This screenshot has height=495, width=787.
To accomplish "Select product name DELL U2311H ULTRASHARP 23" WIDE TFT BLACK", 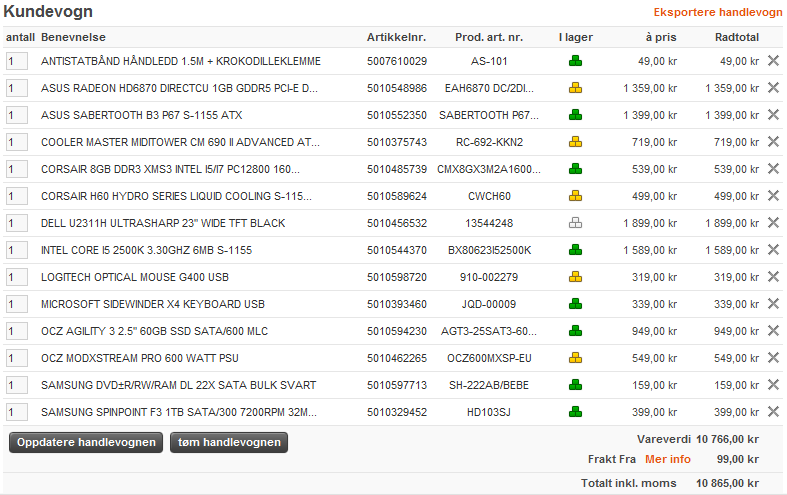I will click(x=163, y=223).
